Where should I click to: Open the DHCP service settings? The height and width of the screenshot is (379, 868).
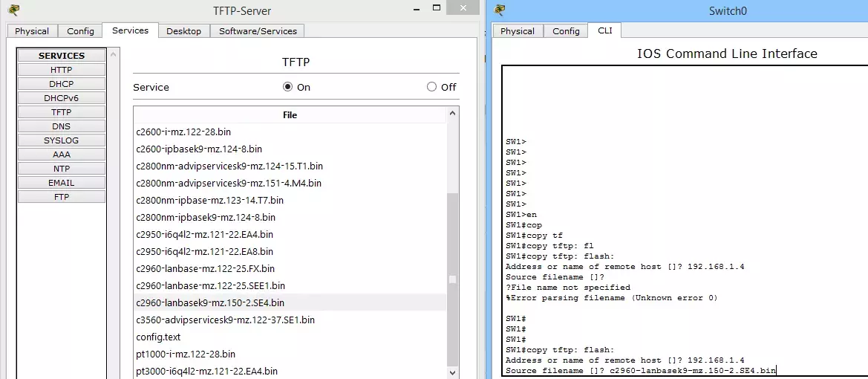click(62, 84)
